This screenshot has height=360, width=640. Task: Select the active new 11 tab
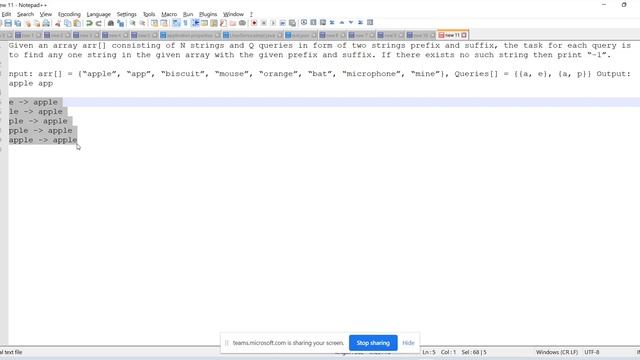click(452, 36)
